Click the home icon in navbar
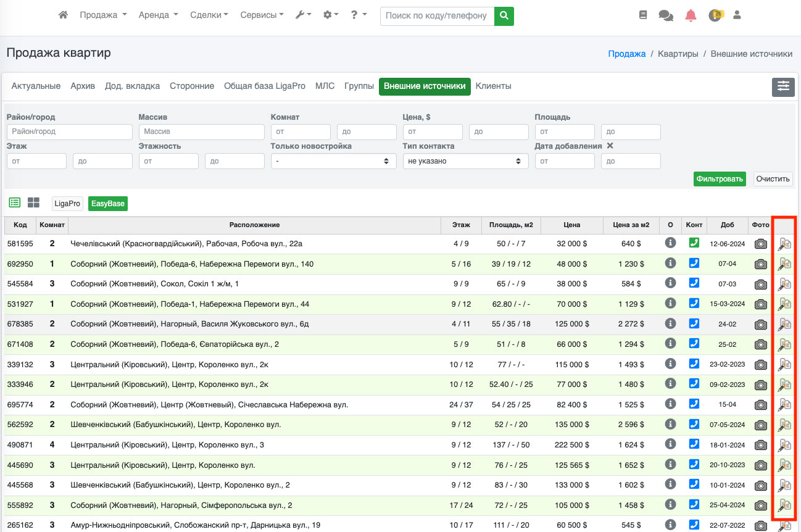 coord(63,15)
